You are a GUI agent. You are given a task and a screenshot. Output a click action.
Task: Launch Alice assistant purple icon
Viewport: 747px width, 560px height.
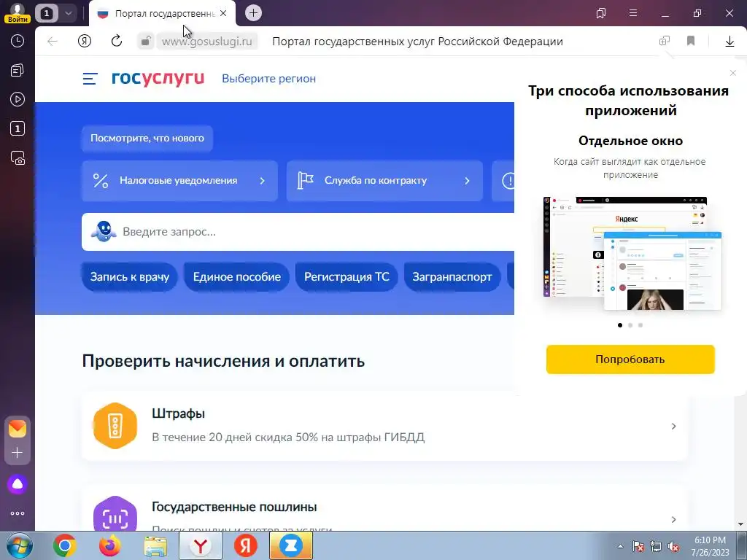18,484
